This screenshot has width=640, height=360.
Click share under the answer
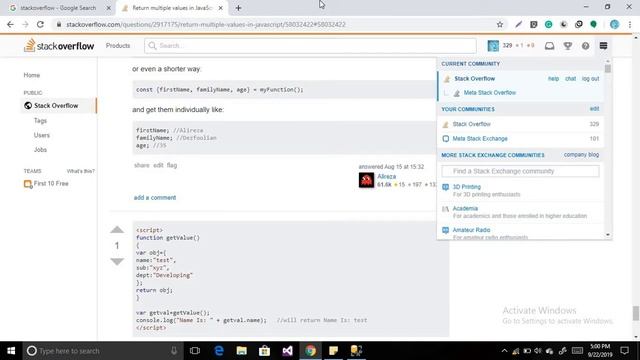[x=142, y=165]
